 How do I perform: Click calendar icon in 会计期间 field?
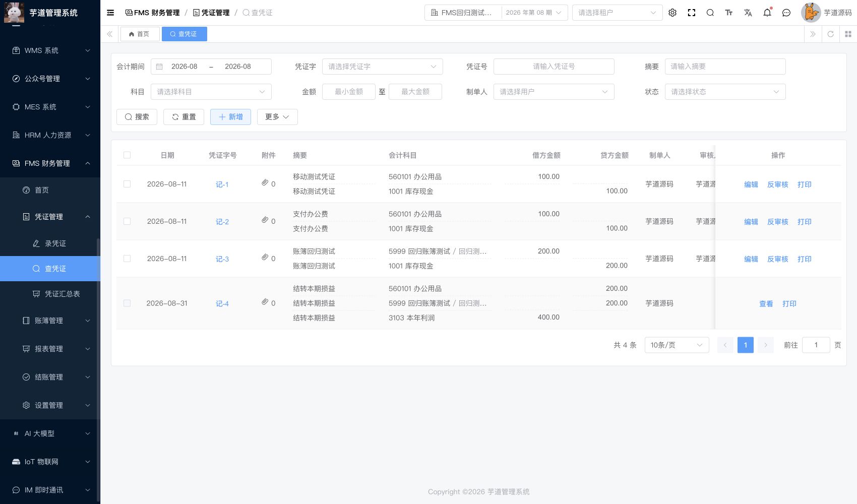pyautogui.click(x=159, y=67)
